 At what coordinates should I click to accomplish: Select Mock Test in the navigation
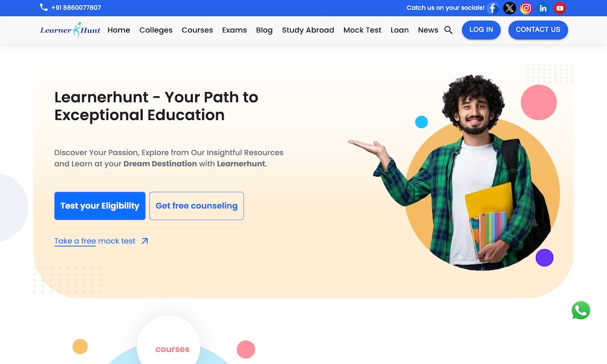point(362,30)
